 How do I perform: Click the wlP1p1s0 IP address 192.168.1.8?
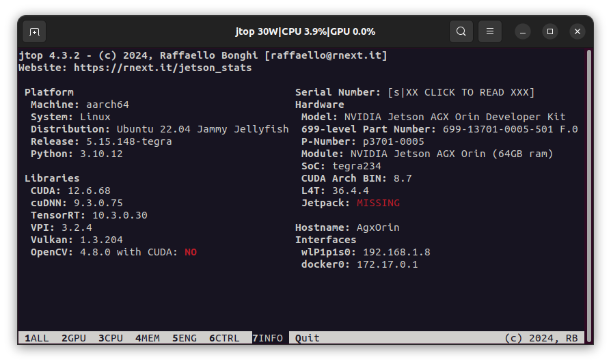pos(396,252)
